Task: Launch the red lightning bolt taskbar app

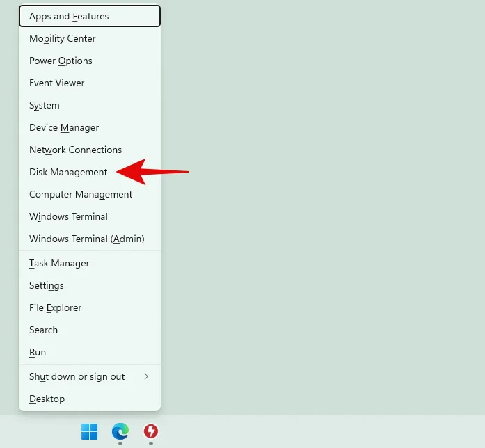Action: (150, 432)
